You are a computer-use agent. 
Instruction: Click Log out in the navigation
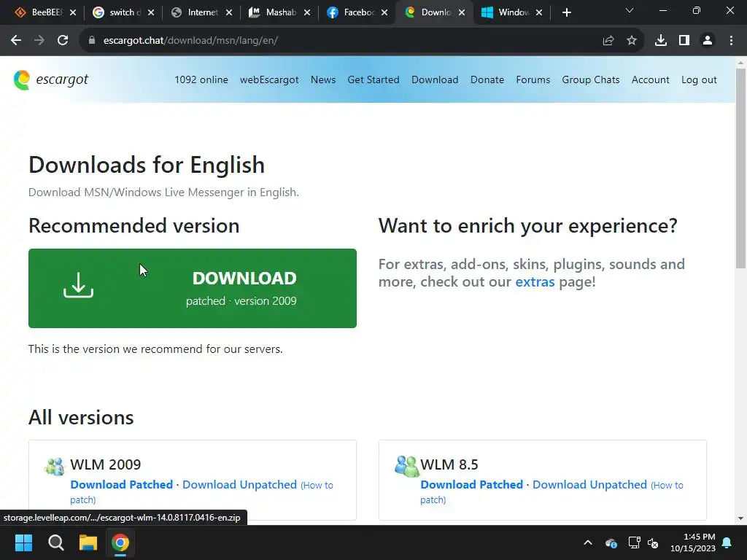(x=699, y=80)
